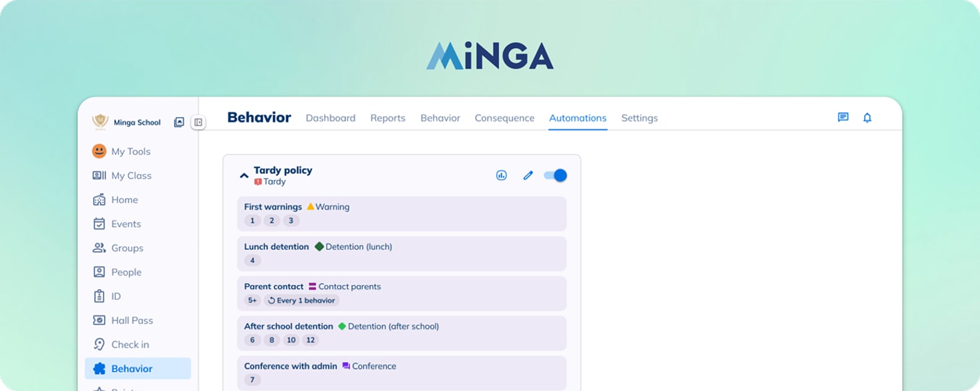980x391 pixels.
Task: Click the After school detention step row
Action: coord(402,333)
